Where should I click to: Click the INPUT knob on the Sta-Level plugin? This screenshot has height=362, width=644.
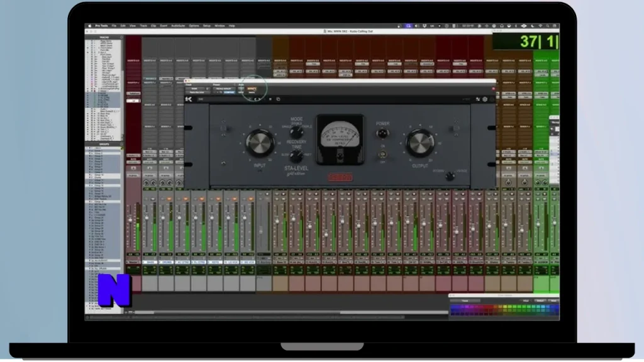260,143
